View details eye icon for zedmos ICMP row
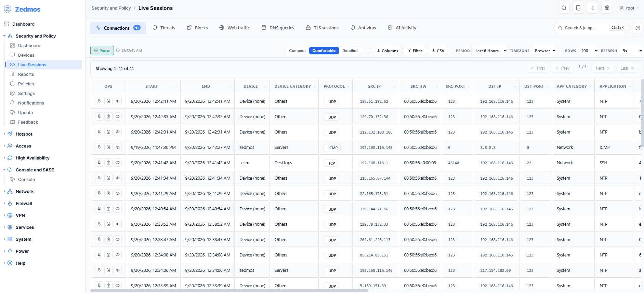This screenshot has width=644, height=293. click(118, 147)
